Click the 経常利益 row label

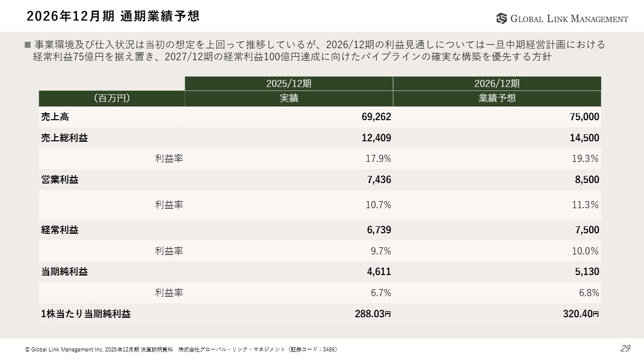tap(60, 230)
